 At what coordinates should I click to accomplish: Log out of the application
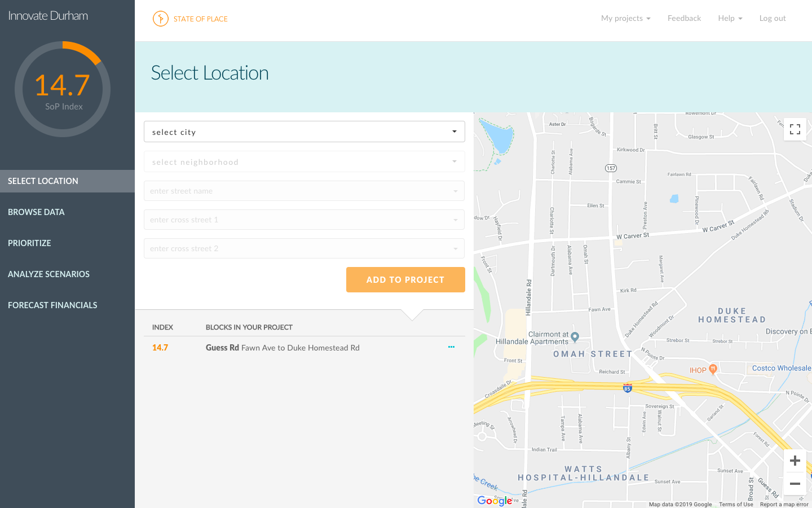[x=773, y=18]
